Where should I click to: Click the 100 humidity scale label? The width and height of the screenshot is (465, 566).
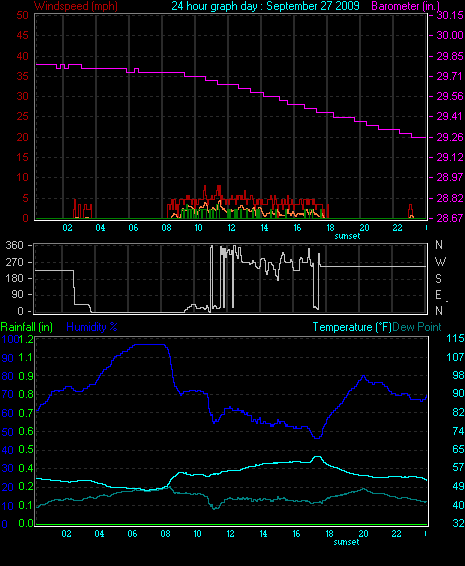[x=10, y=339]
